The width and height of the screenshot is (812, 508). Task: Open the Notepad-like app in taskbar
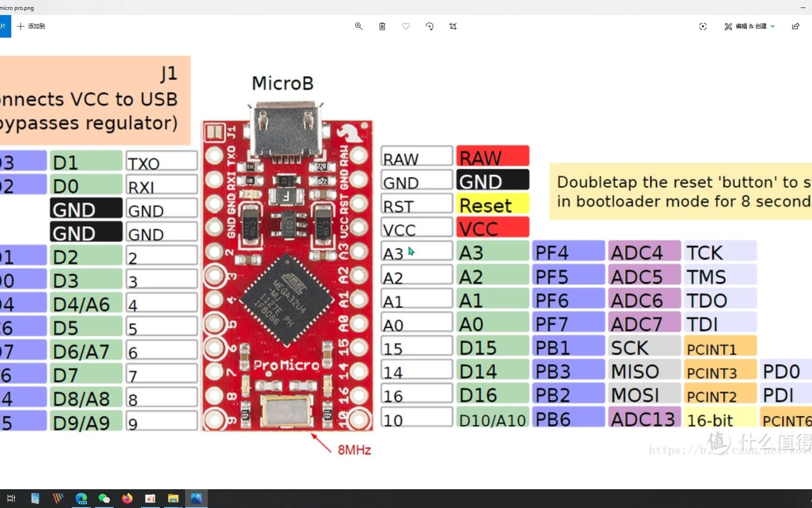35,499
